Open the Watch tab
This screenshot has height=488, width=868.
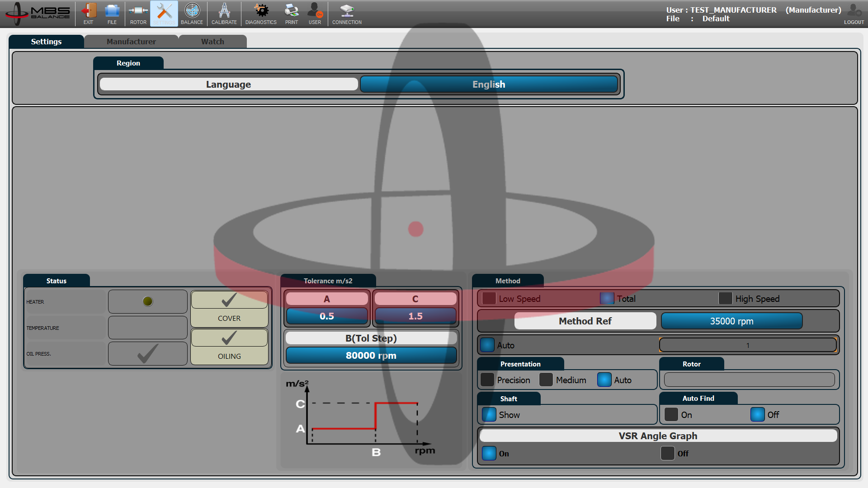tap(212, 41)
